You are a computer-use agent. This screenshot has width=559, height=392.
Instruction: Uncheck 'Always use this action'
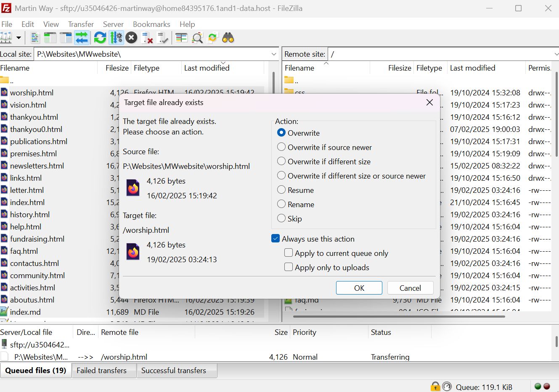(x=276, y=239)
